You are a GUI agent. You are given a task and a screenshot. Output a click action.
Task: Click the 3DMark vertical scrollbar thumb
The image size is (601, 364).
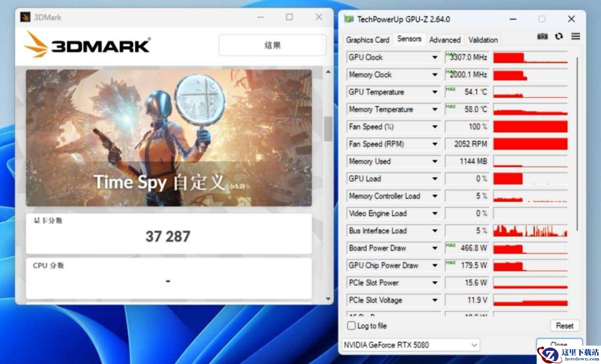328,129
